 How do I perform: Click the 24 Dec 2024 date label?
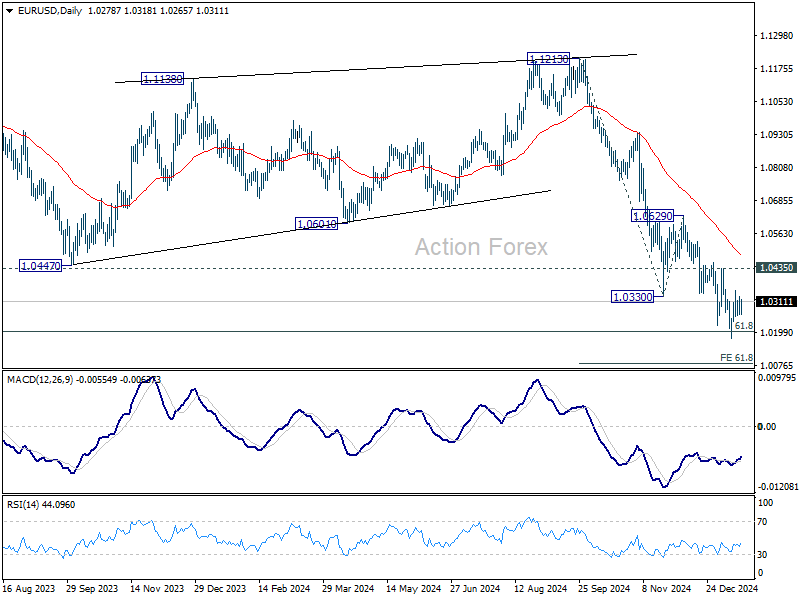tap(732, 588)
